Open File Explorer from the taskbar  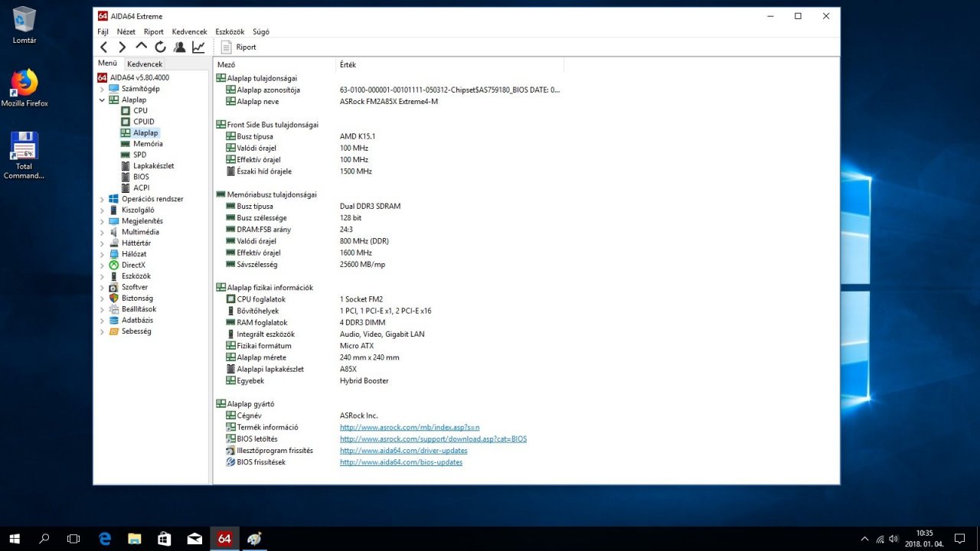[135, 539]
